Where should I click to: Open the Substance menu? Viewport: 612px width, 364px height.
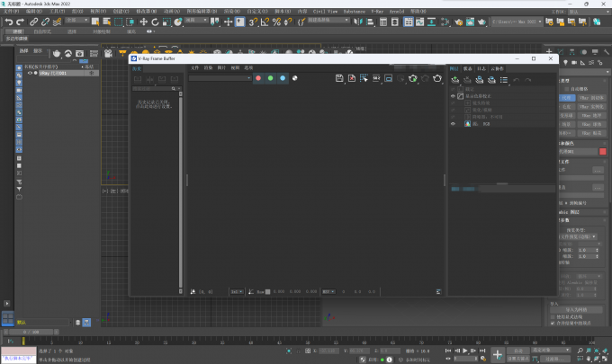pos(355,12)
